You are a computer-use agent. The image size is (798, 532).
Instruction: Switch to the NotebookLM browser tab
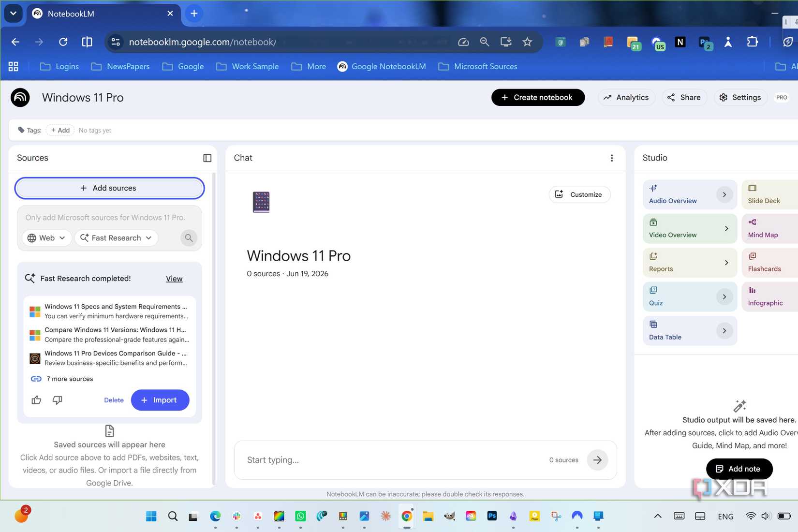tap(104, 14)
